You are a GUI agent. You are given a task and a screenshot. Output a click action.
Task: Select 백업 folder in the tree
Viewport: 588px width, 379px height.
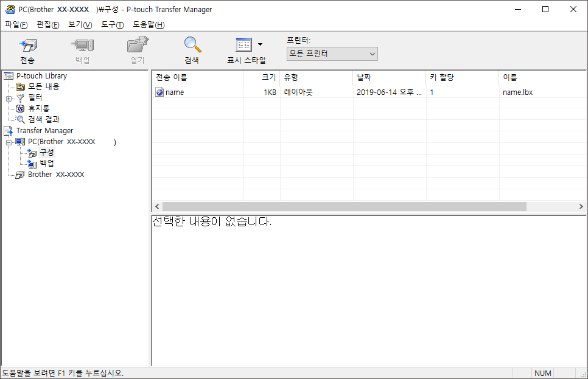click(x=47, y=163)
